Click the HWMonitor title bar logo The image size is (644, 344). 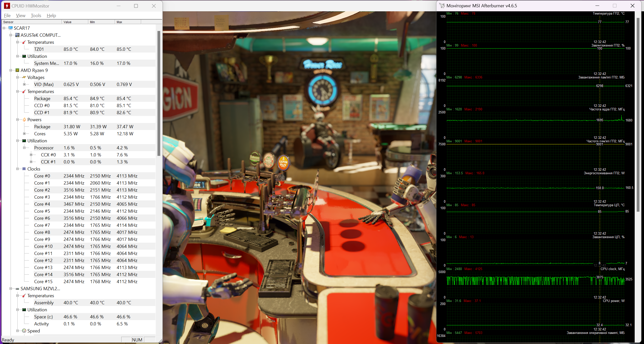pos(7,6)
